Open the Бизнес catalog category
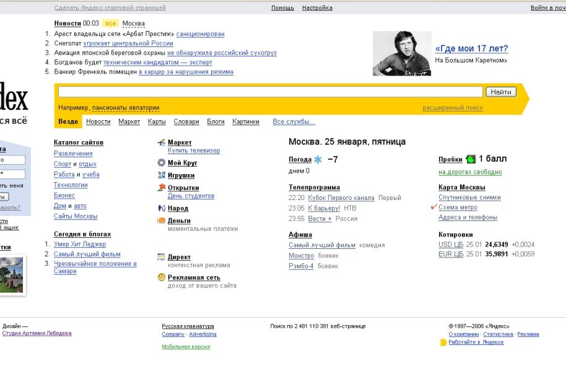This screenshot has width=566, height=392. pos(64,195)
